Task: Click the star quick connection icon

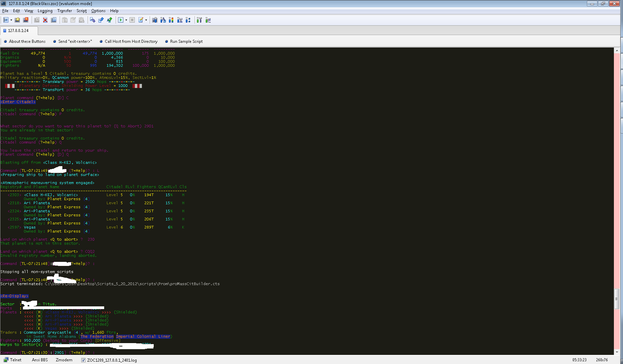Action: (17, 20)
